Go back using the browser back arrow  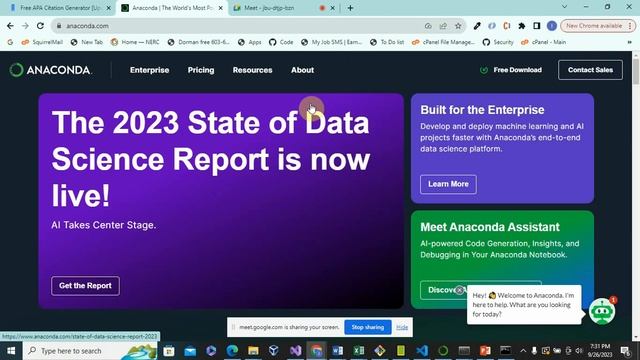click(10, 26)
